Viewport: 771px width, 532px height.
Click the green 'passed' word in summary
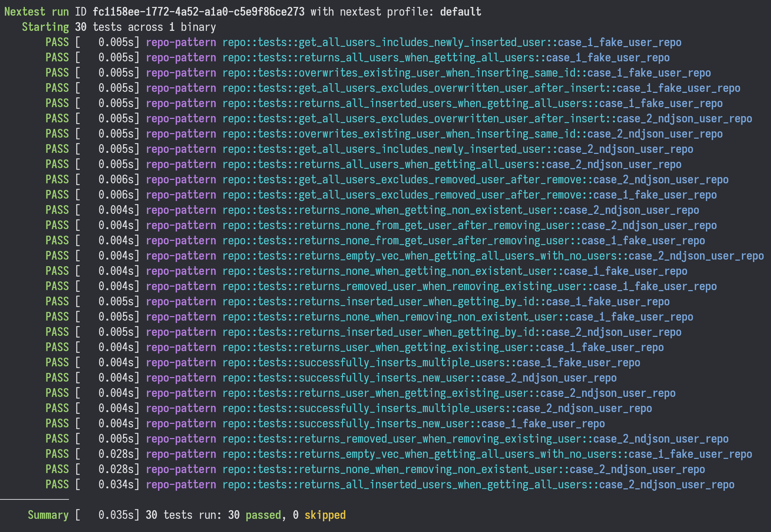point(263,515)
